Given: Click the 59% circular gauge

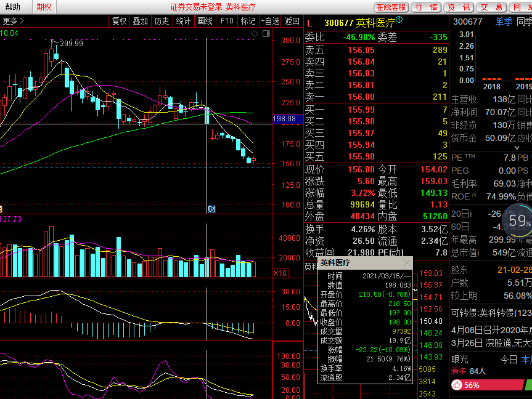Looking at the screenshot, I should coord(518,220).
